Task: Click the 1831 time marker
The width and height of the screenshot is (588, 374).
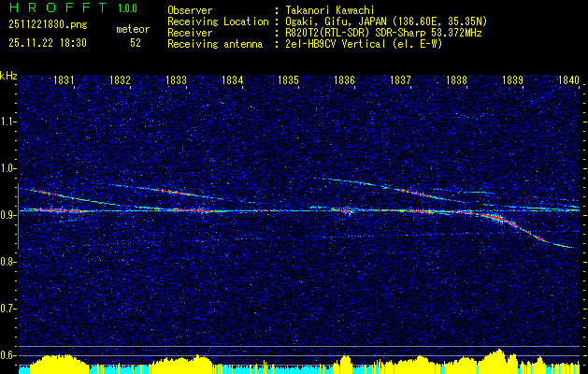Action: point(65,81)
